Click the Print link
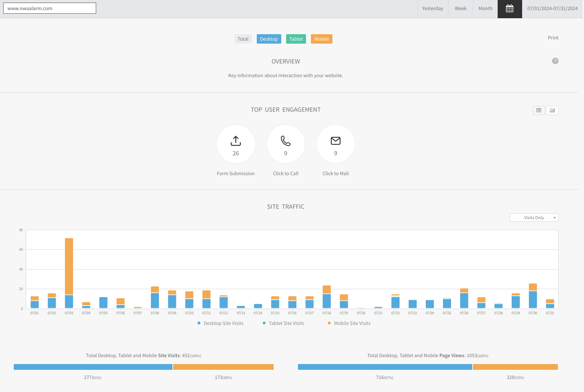584x392 pixels. 553,38
